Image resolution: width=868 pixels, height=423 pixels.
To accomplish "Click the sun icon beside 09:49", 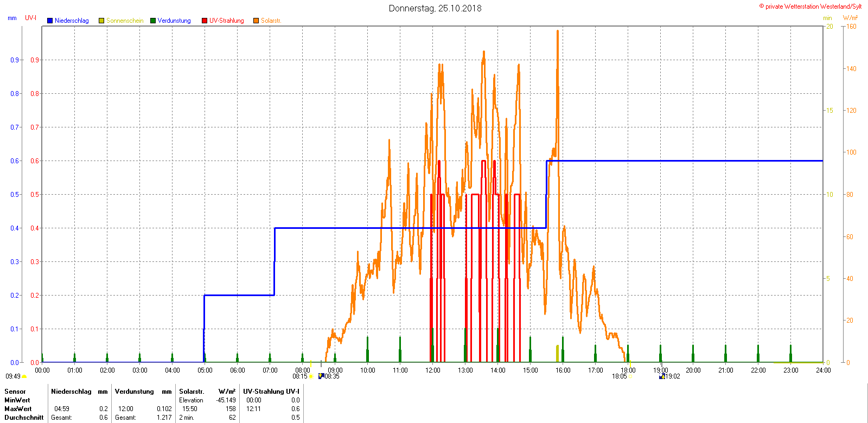I will 24,376.
